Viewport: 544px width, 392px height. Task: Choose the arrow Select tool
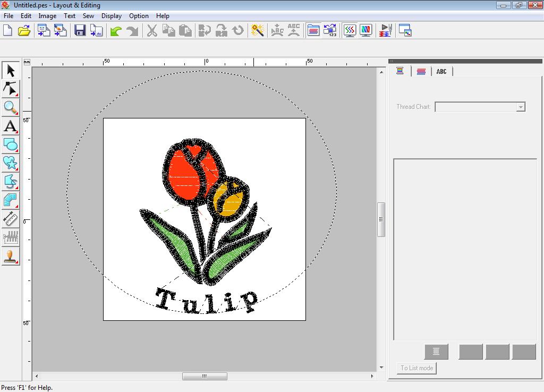(11, 71)
